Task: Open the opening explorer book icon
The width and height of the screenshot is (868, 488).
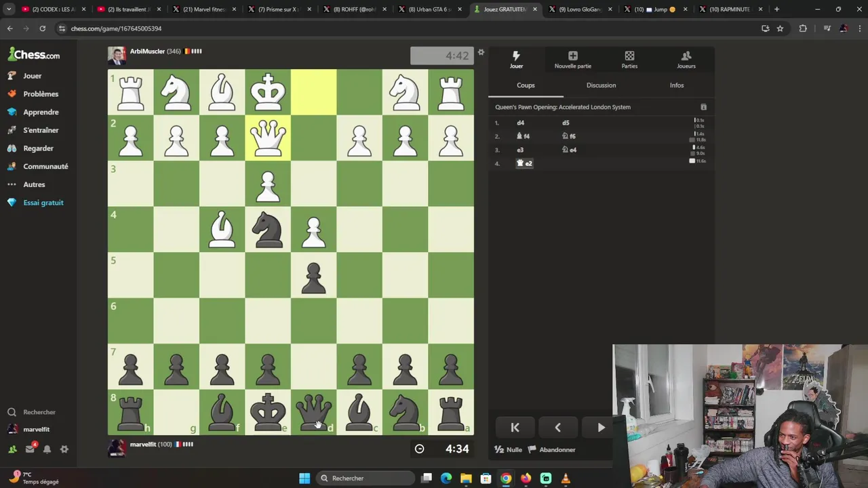Action: click(703, 107)
